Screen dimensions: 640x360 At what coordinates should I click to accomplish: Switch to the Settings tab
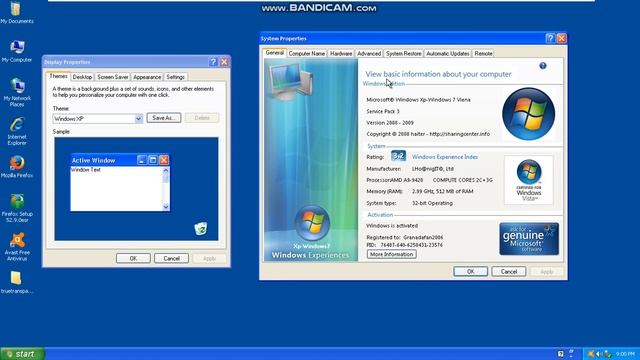coord(176,77)
